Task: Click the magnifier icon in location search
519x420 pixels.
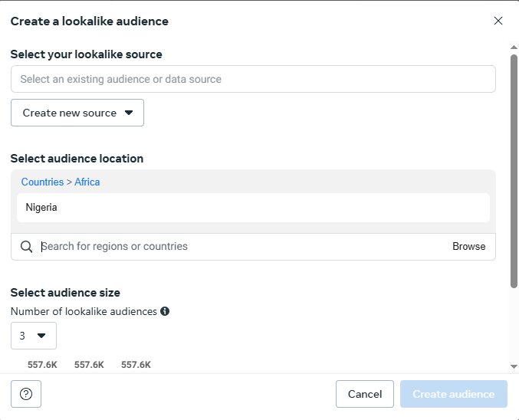Action: pos(27,247)
